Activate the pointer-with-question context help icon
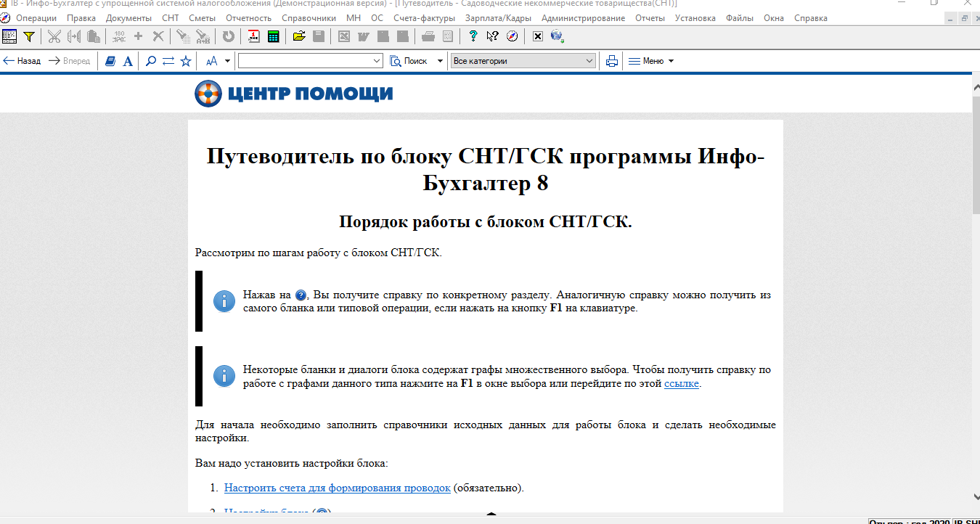The image size is (980, 524). click(x=493, y=36)
